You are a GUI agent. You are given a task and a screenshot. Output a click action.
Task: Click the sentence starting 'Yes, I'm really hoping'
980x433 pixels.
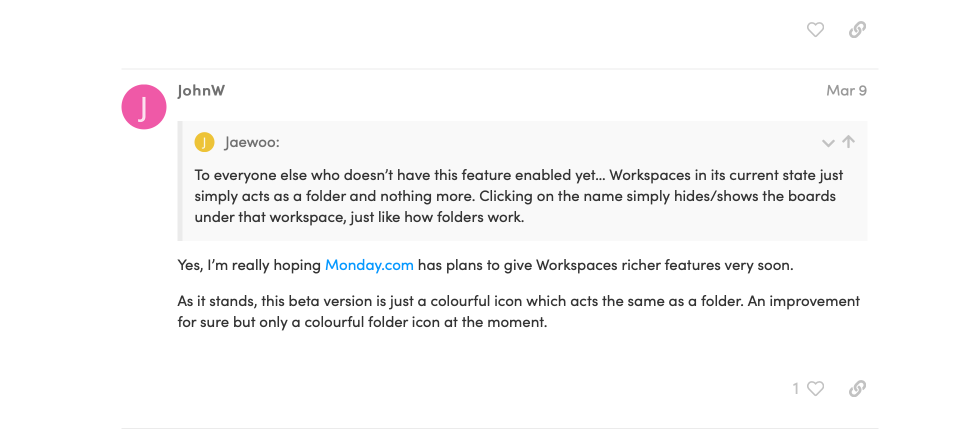point(485,265)
